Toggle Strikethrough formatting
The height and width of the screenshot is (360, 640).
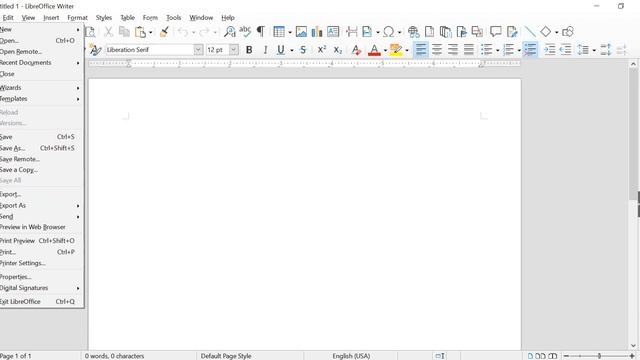(303, 50)
